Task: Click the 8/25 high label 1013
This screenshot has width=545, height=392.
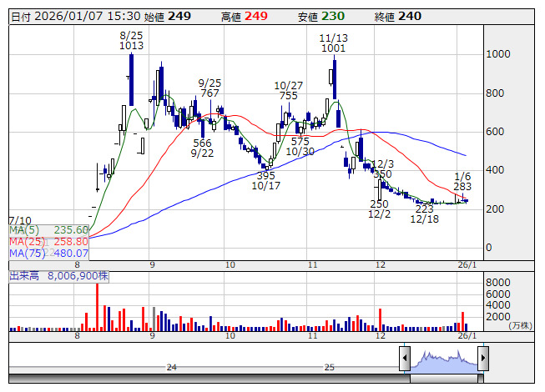Action: [x=131, y=46]
